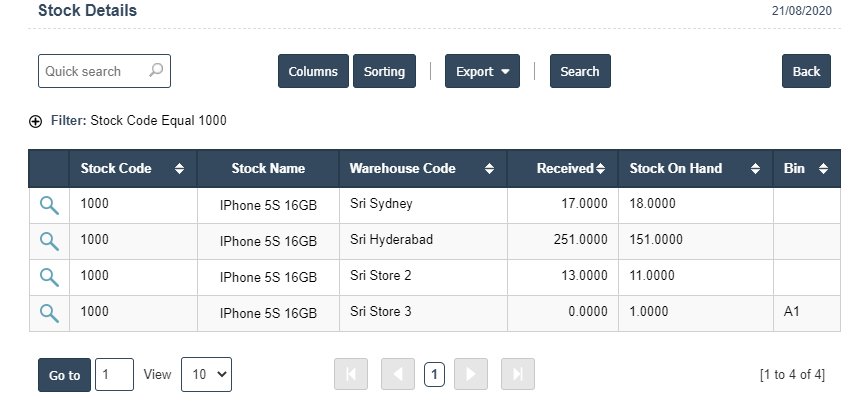Go to the first page arrow
The width and height of the screenshot is (853, 408).
click(351, 375)
